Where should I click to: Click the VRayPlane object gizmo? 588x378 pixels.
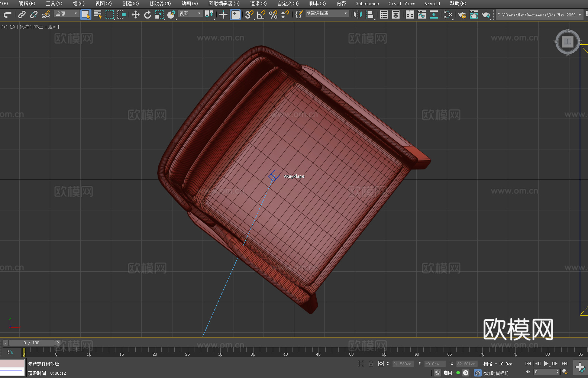274,175
